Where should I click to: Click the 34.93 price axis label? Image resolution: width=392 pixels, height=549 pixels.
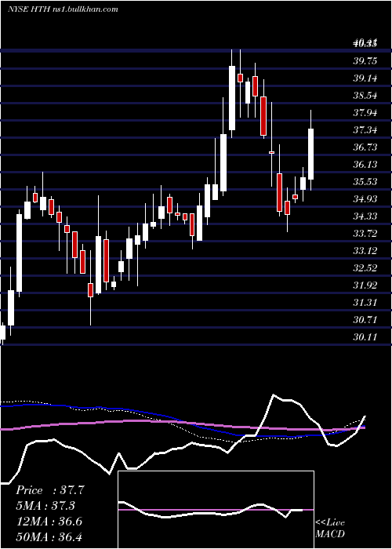pyautogui.click(x=365, y=199)
